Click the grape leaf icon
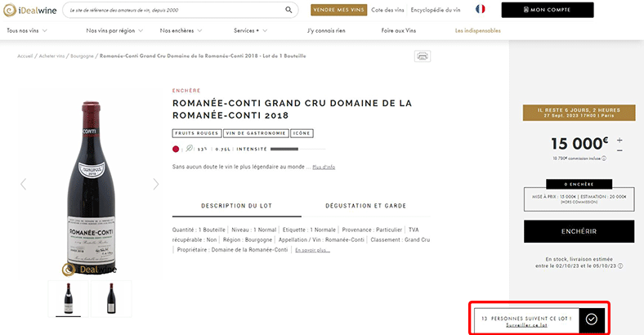The height and width of the screenshot is (335, 644). point(189,148)
